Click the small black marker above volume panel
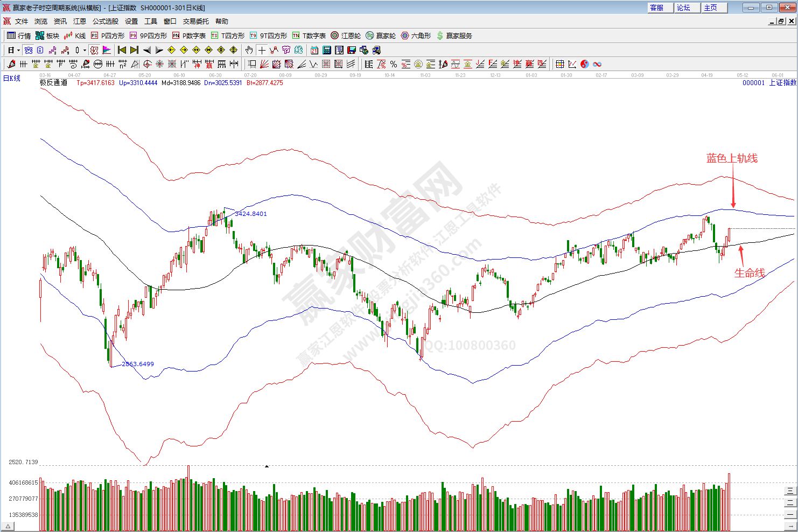The height and width of the screenshot is (532, 798). click(x=267, y=466)
